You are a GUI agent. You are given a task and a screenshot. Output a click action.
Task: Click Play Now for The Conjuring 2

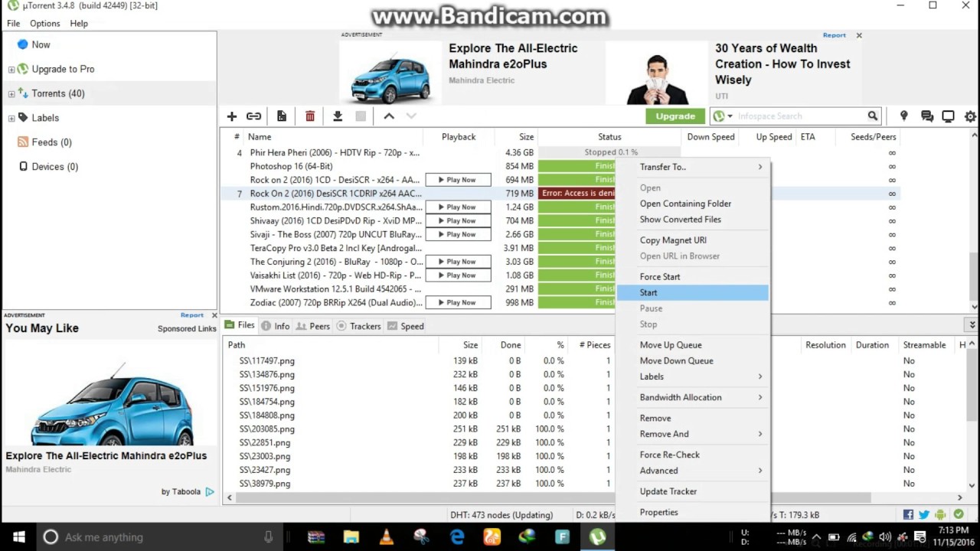click(x=458, y=262)
